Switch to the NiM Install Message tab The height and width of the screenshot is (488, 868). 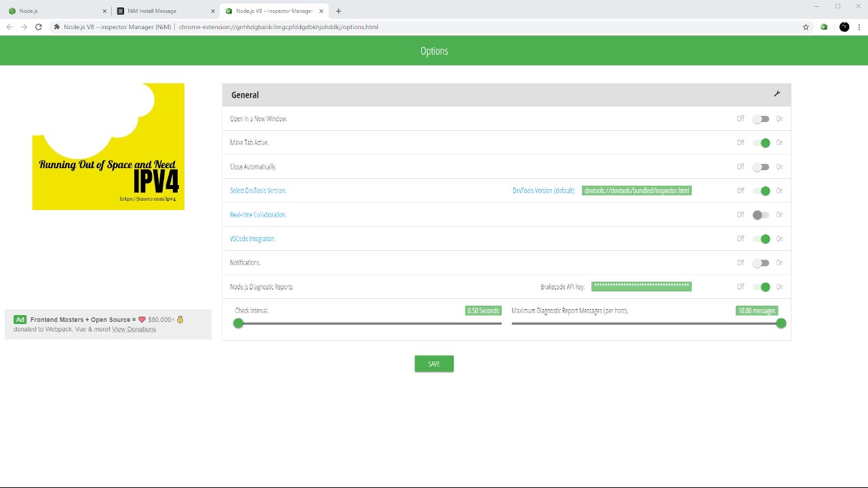165,11
